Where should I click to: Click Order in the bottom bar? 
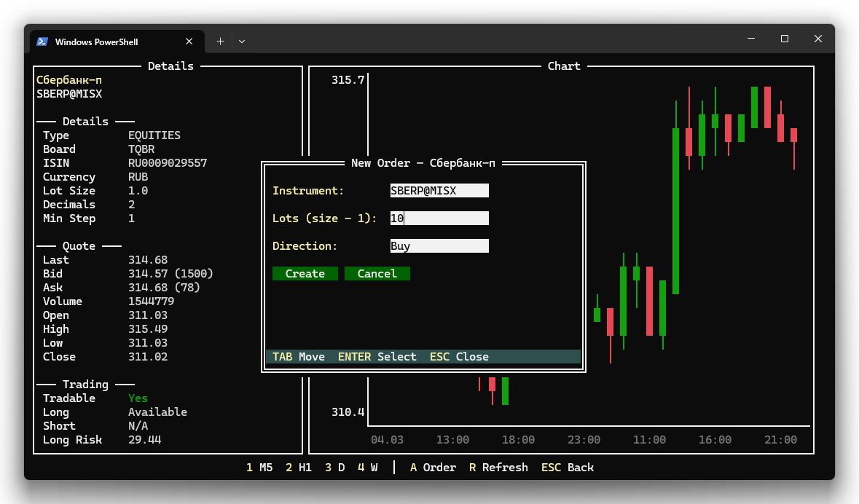tap(433, 468)
